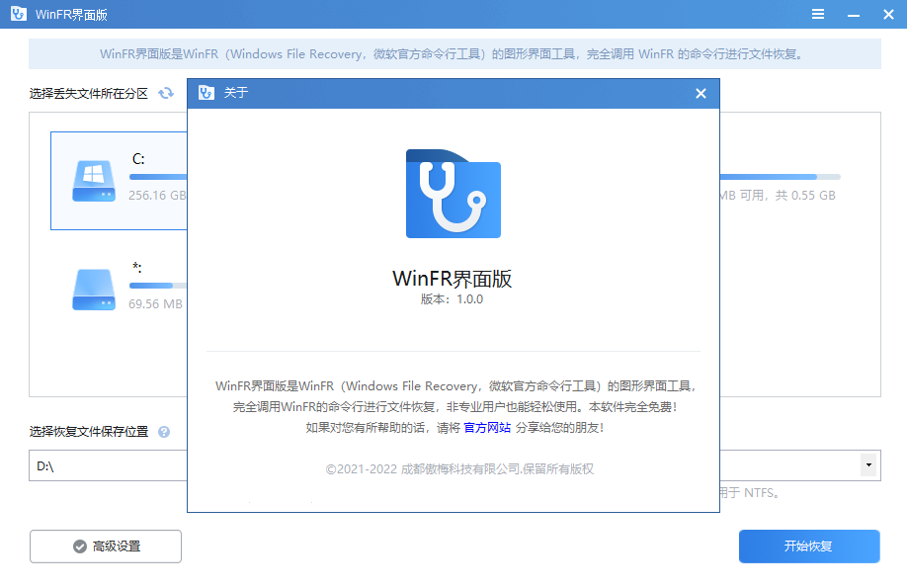
Task: Select the *: partition drive icon
Action: coord(94,290)
